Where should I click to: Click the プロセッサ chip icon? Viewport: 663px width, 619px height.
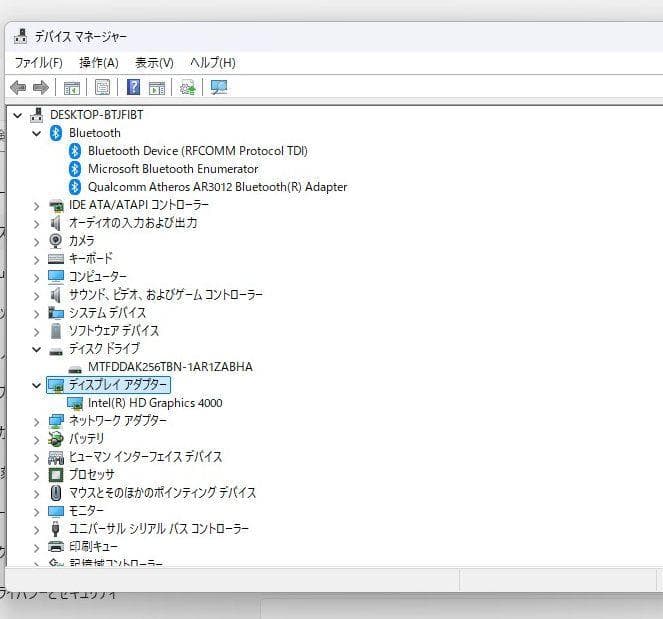click(56, 475)
